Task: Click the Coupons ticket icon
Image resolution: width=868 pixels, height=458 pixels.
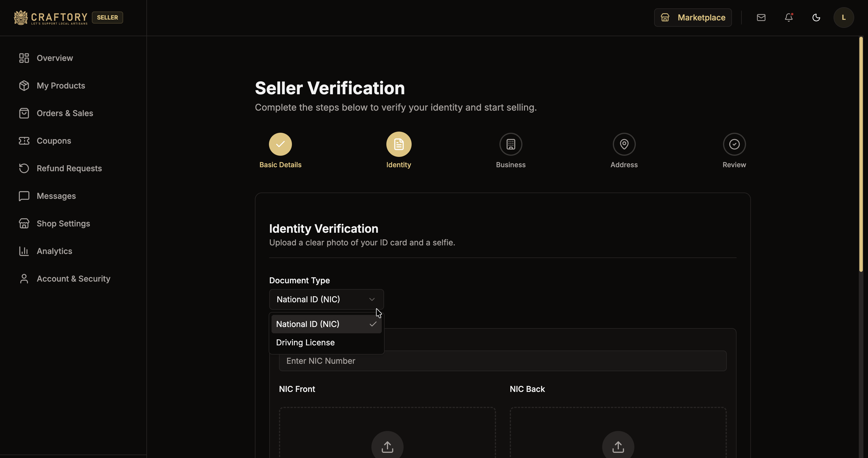Action: pyautogui.click(x=24, y=141)
